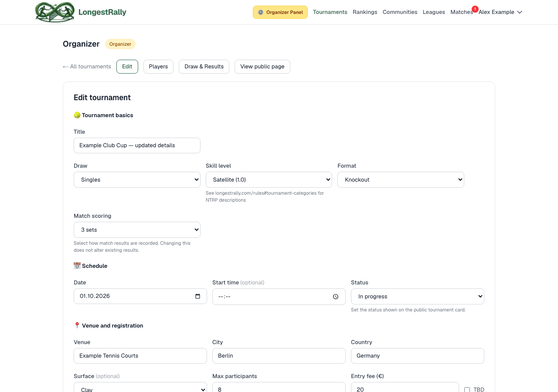The height and width of the screenshot is (392, 558).
Task: Click the Start time field
Action: point(279,297)
